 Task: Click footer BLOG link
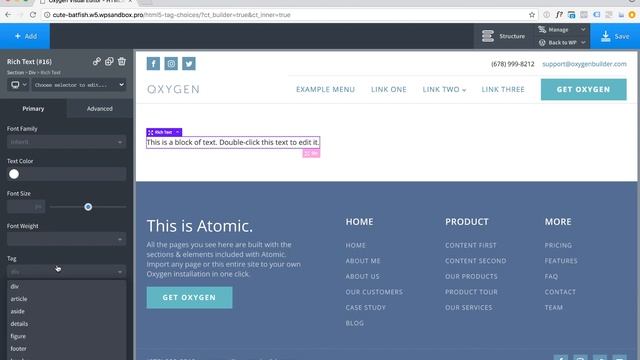[354, 323]
